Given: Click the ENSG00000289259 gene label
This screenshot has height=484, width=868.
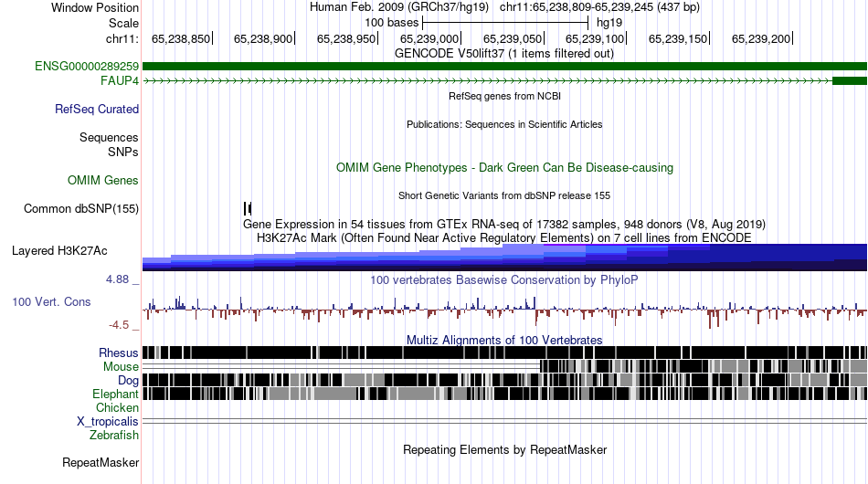Looking at the screenshot, I should 87,67.
